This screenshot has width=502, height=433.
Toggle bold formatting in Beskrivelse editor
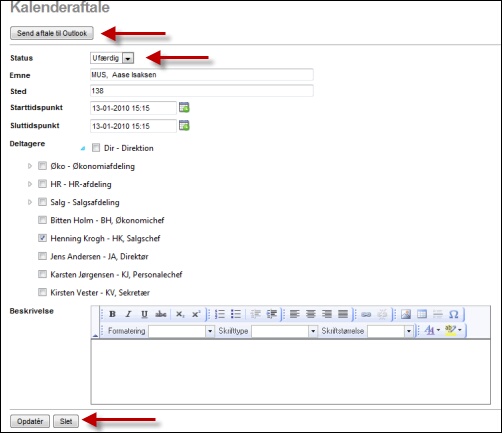pyautogui.click(x=113, y=314)
